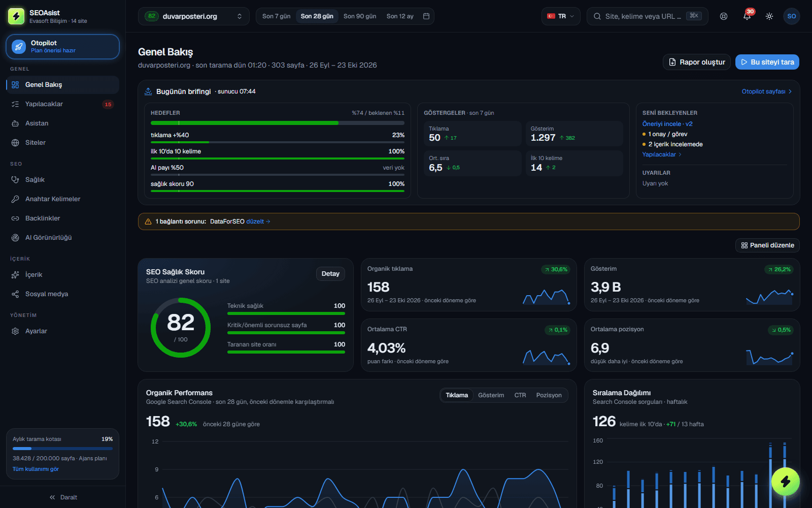Open Siteler in sidebar
The height and width of the screenshot is (508, 812).
coord(63,143)
